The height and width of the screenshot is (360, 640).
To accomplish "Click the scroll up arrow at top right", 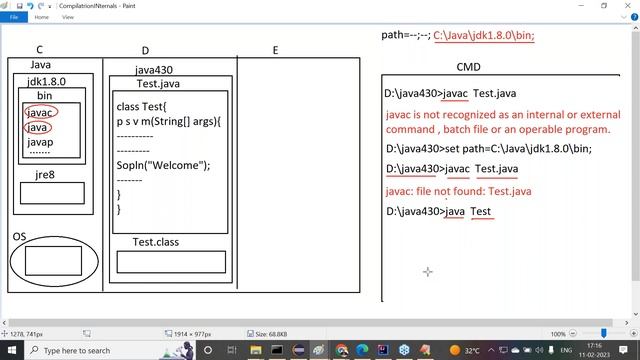I will coord(636,28).
